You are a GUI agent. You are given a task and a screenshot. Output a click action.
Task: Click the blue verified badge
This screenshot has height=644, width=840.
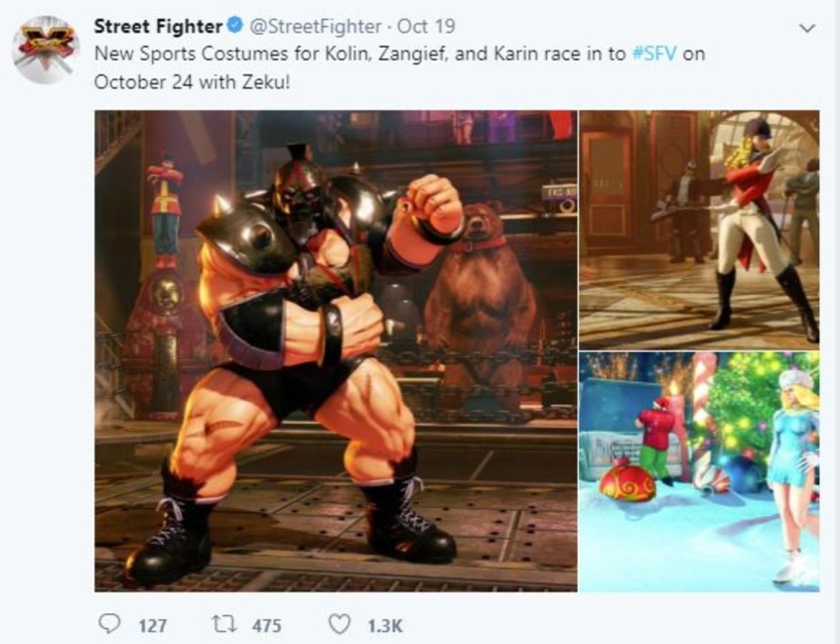coord(235,25)
